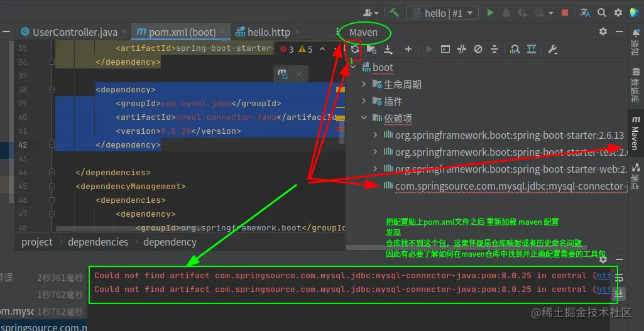Screen dimensions: 644x331
Task: Load Maven changes floating button
Action: pyautogui.click(x=283, y=74)
